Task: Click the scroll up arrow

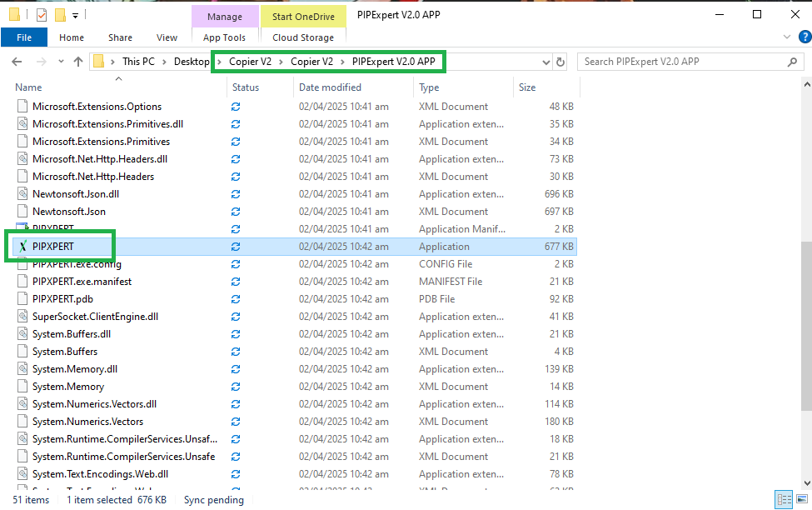Action: point(806,84)
